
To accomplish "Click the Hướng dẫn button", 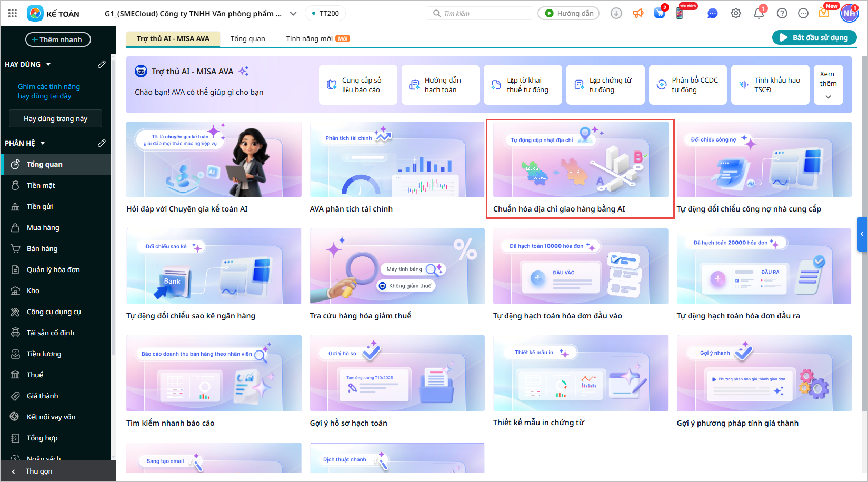I will 568,13.
